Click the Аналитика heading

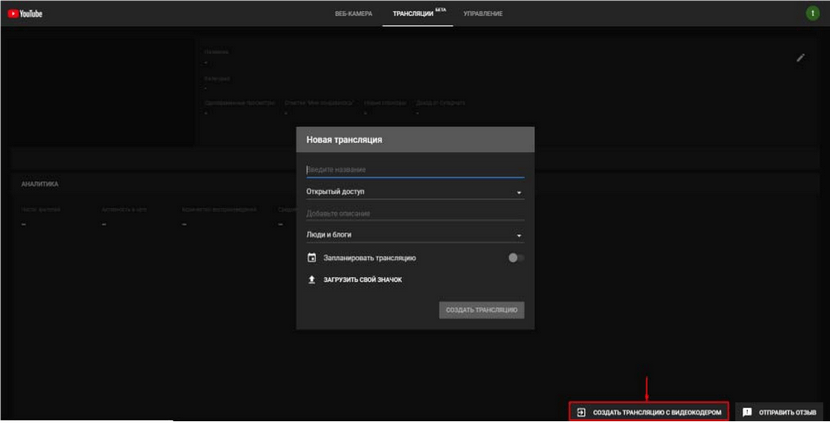pyautogui.click(x=40, y=184)
